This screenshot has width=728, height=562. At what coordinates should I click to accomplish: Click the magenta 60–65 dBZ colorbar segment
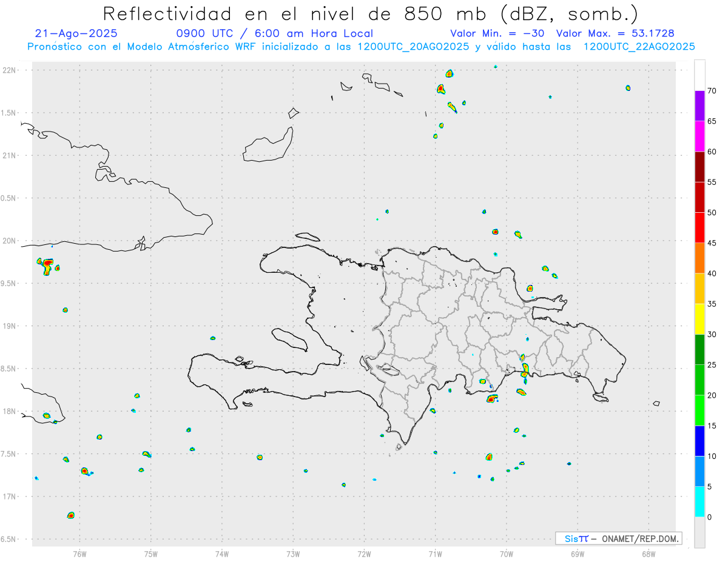699,136
